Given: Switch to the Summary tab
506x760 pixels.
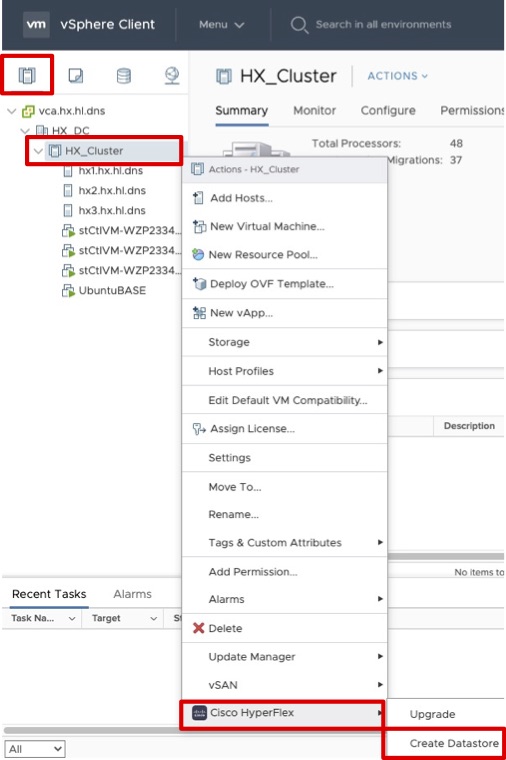Looking at the screenshot, I should click(241, 111).
